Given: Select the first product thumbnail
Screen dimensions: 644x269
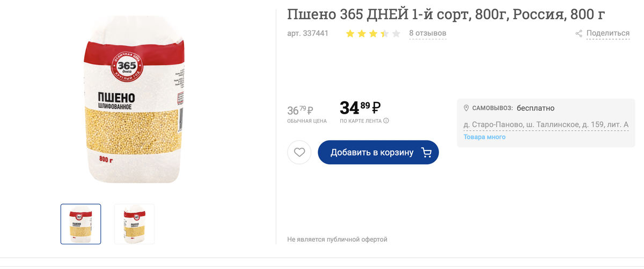Looking at the screenshot, I should point(80,224).
